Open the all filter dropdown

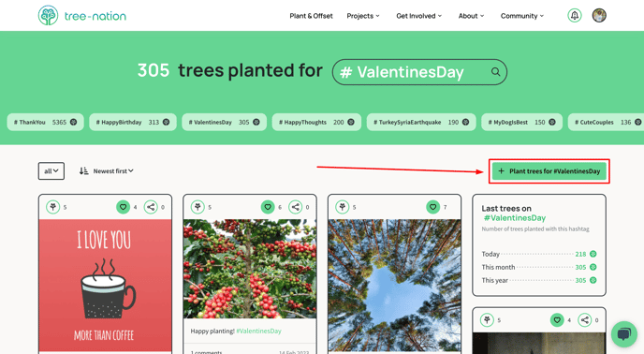click(51, 171)
